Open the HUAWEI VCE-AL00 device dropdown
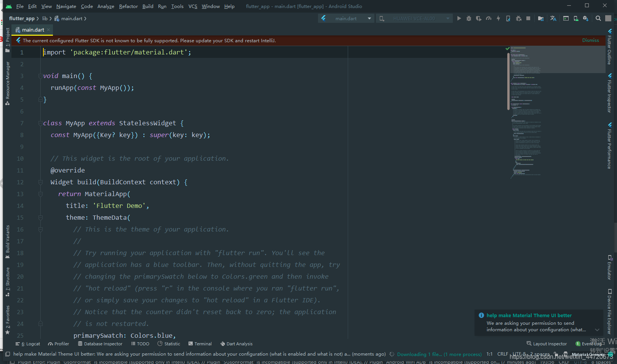The height and width of the screenshot is (364, 617). point(414,18)
